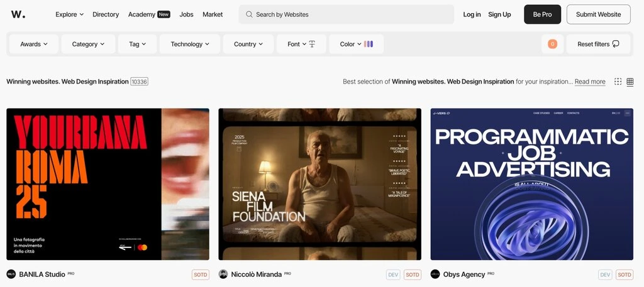Click DEV badge for Niccolò Miranda
The image size is (644, 287).
393,274
